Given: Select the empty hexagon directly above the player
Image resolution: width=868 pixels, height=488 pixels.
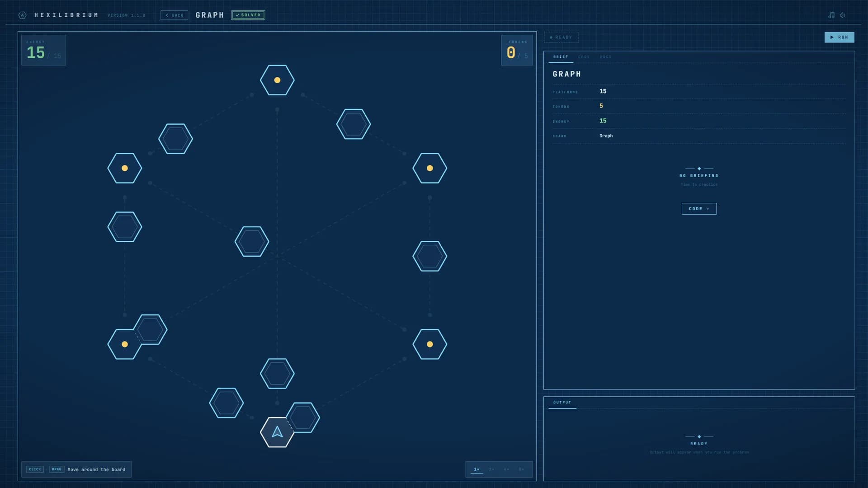Looking at the screenshot, I should tap(277, 374).
